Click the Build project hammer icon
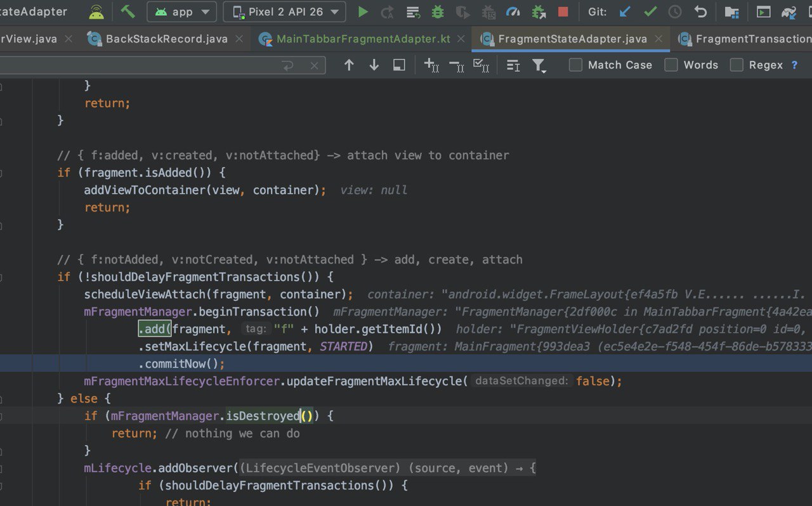This screenshot has height=506, width=812. [128, 12]
